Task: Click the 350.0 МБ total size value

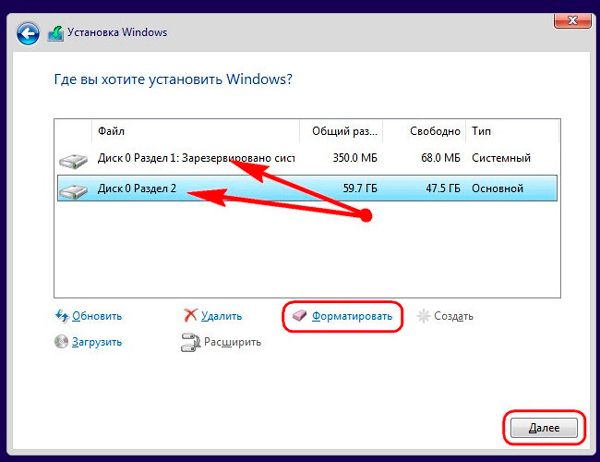Action: (355, 158)
